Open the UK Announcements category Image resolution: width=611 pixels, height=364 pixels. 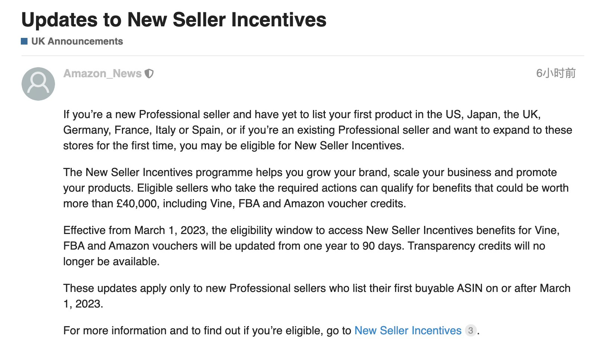[77, 41]
